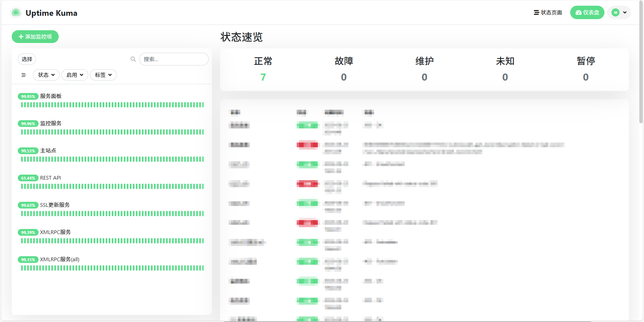The width and height of the screenshot is (644, 322).
Task: Select the XMLRPC服务 monitor in list
Action: (x=55, y=232)
